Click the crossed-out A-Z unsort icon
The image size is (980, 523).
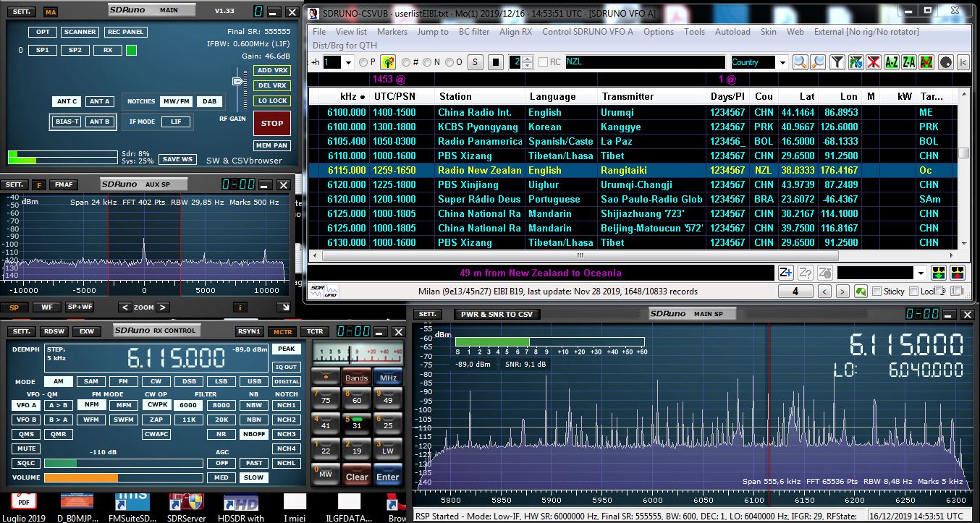click(x=926, y=62)
